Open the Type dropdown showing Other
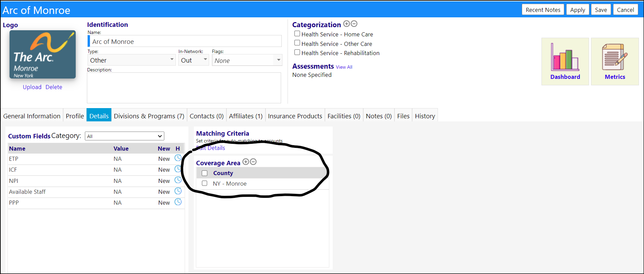Viewport: 644px width, 274px height. coord(131,60)
